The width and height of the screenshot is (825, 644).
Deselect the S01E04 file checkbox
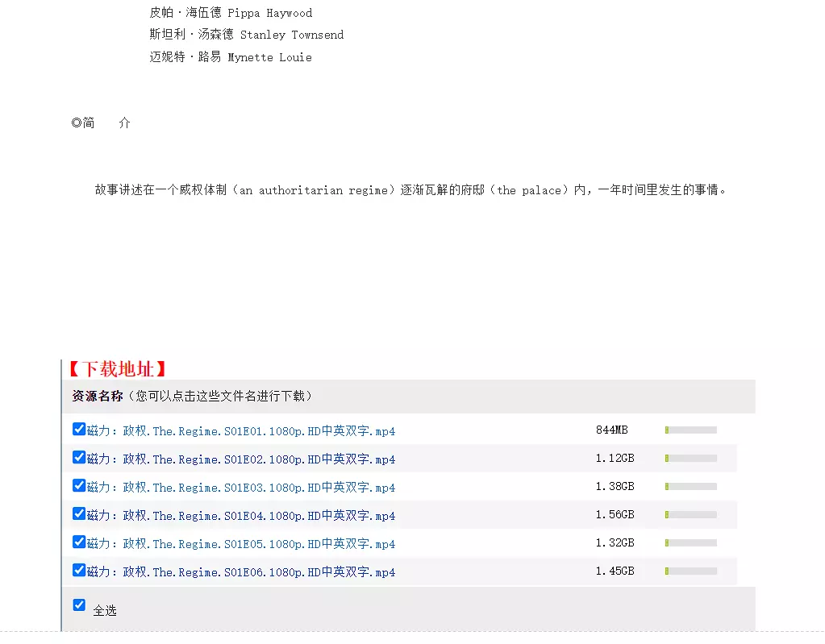(x=78, y=514)
